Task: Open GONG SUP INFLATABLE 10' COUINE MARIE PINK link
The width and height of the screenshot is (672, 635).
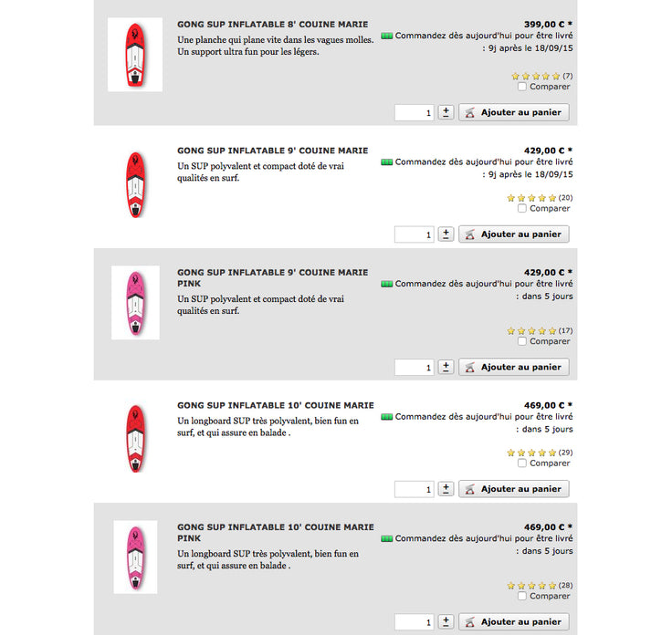Action: click(x=275, y=527)
